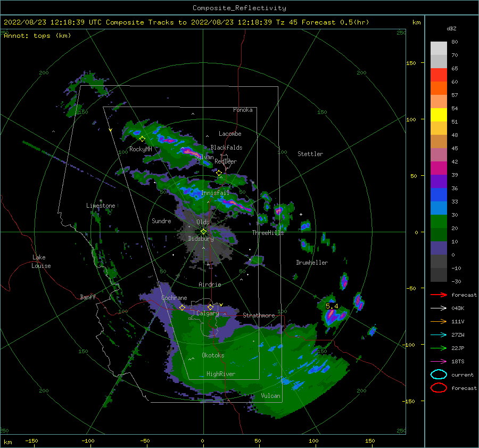Click the UTC Composite Tracks timestamp header

click(x=186, y=22)
